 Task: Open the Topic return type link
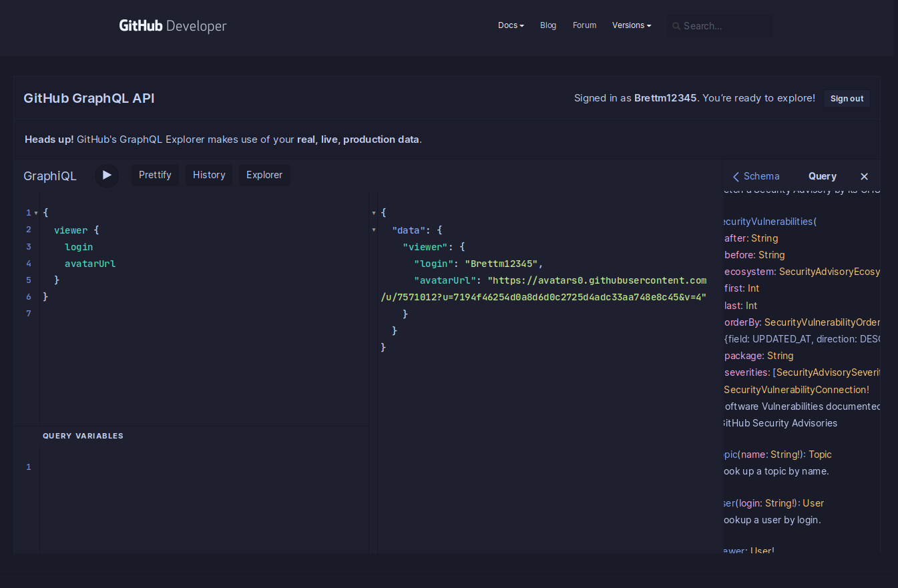(820, 455)
